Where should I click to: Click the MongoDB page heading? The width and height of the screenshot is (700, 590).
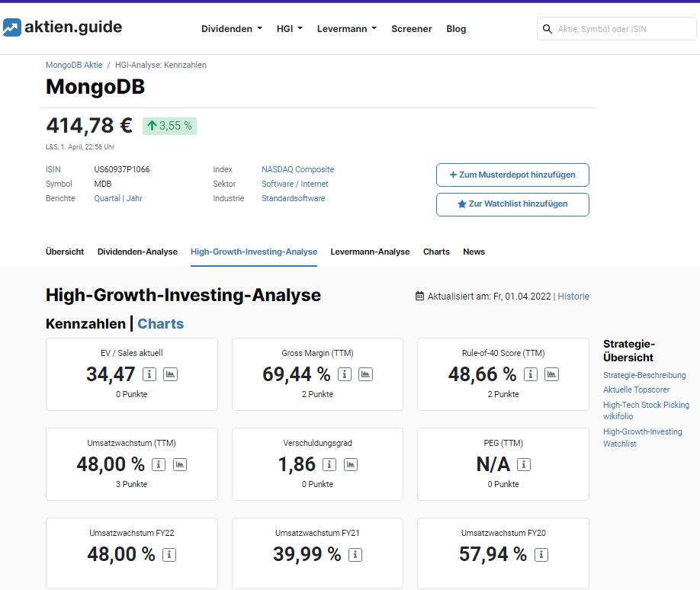tap(95, 87)
